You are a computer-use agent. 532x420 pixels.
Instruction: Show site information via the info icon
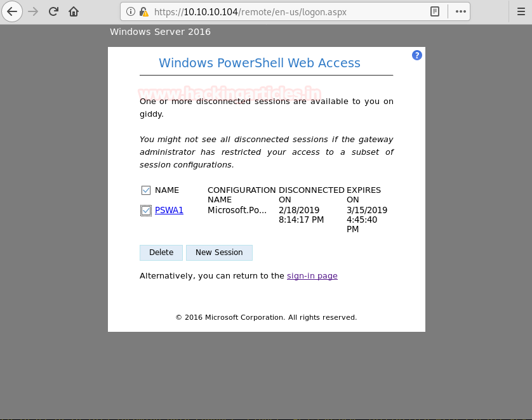(131, 12)
